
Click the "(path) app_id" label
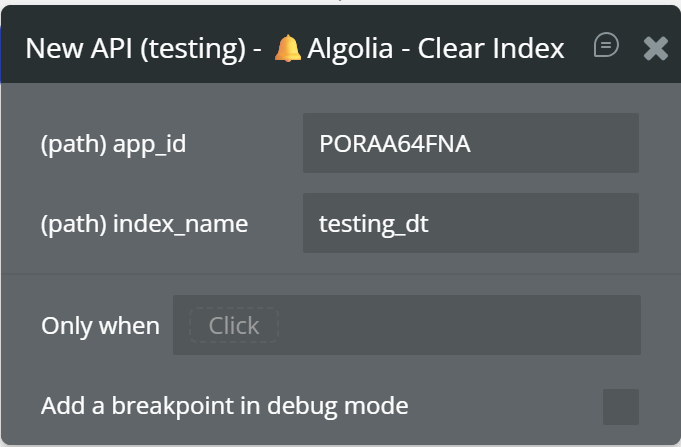coord(113,144)
